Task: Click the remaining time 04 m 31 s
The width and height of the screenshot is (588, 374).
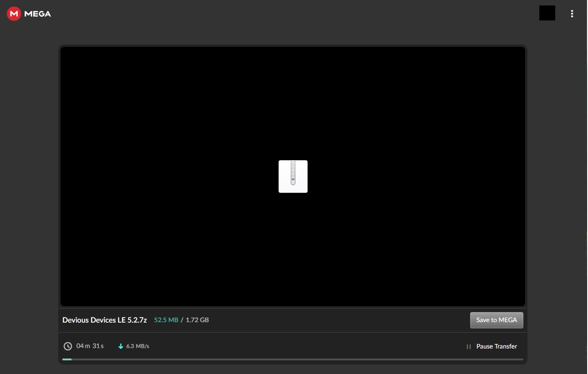Action: pos(90,346)
